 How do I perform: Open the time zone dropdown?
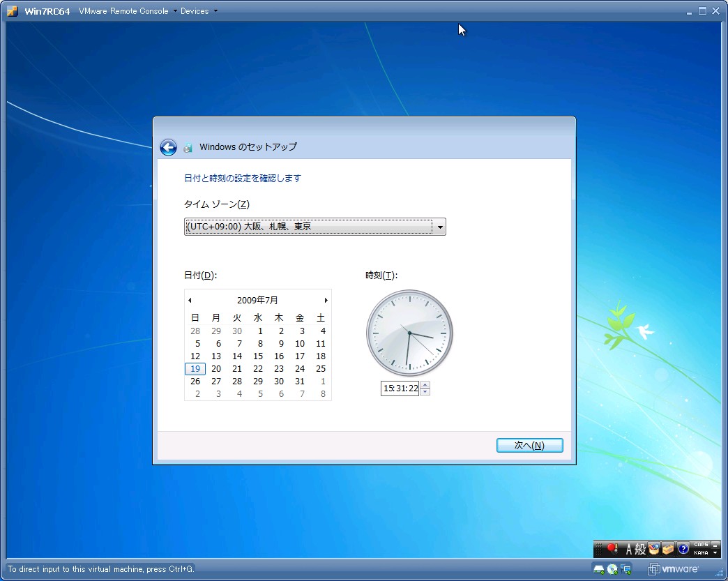[x=439, y=227]
